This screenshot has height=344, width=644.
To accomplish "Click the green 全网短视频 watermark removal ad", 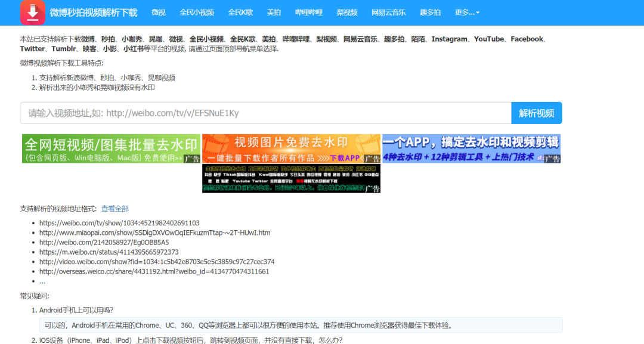I will point(109,148).
